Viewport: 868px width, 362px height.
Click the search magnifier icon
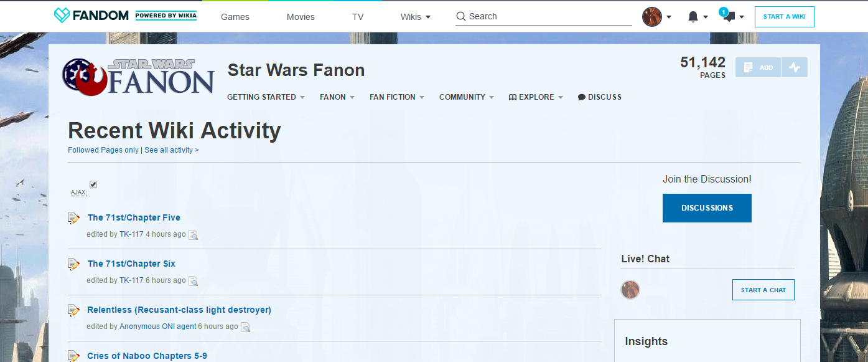point(461,17)
